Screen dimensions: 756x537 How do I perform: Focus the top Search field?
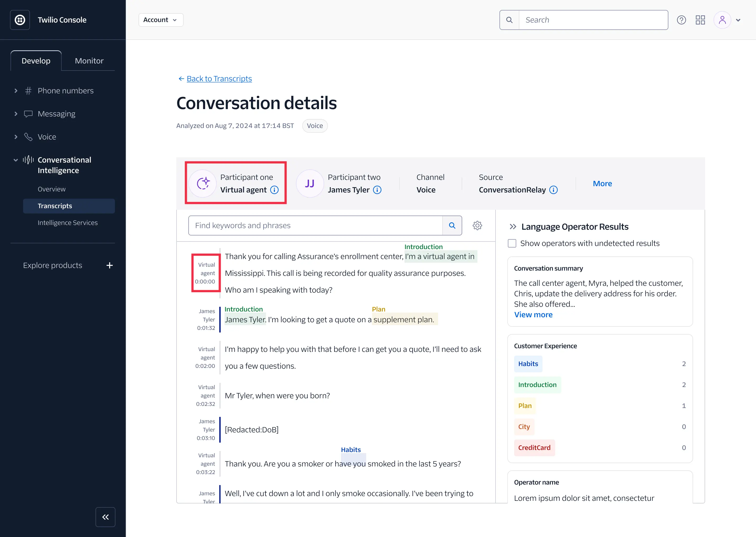593,20
